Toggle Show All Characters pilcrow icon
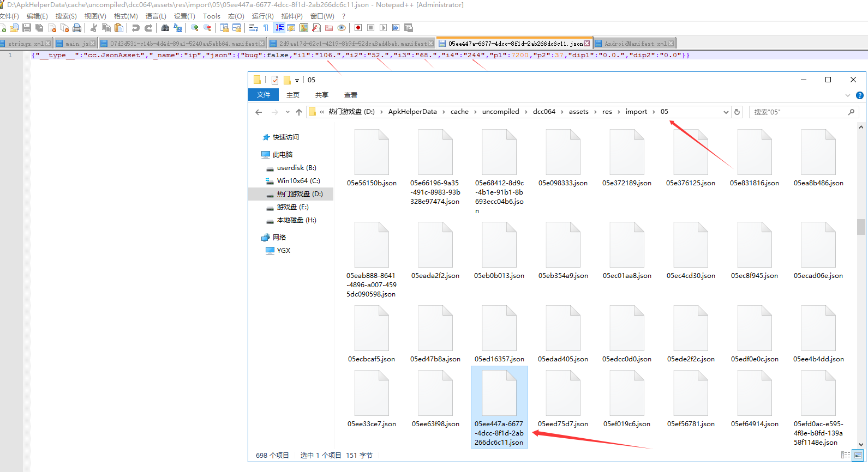The height and width of the screenshot is (472, 868). point(266,28)
